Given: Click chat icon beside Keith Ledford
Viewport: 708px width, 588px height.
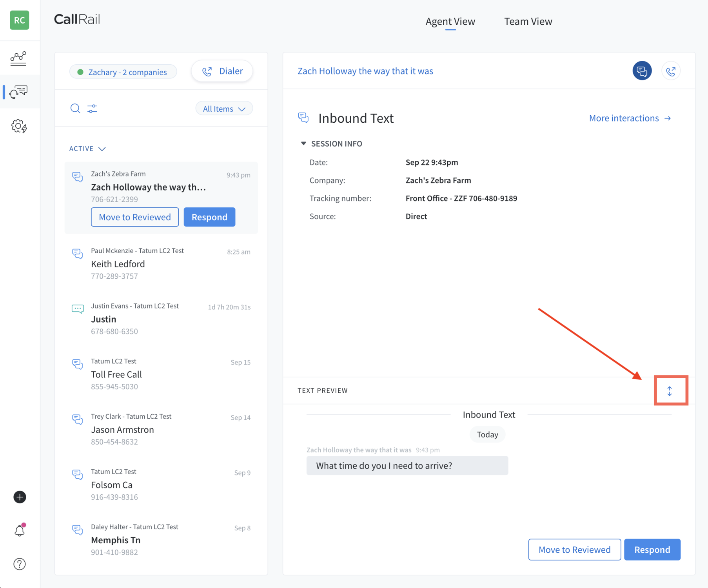Looking at the screenshot, I should [x=78, y=254].
